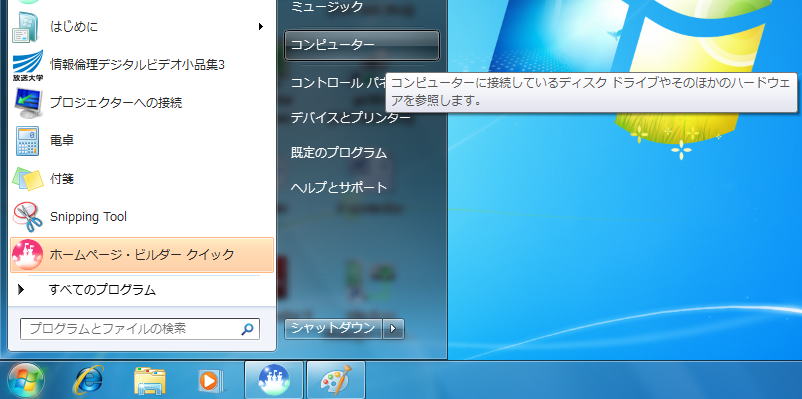Select 既定のプログラム entry
The image size is (802, 399).
[x=339, y=152]
